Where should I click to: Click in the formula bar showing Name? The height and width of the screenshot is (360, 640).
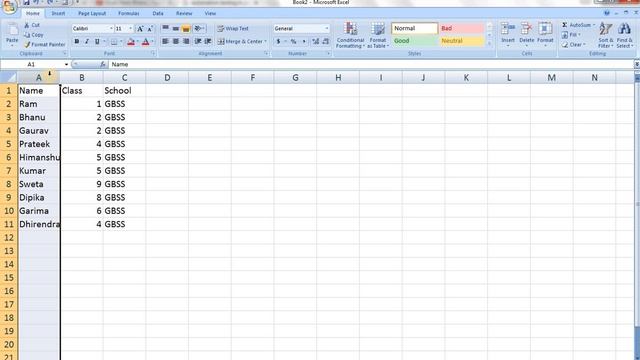[371, 64]
